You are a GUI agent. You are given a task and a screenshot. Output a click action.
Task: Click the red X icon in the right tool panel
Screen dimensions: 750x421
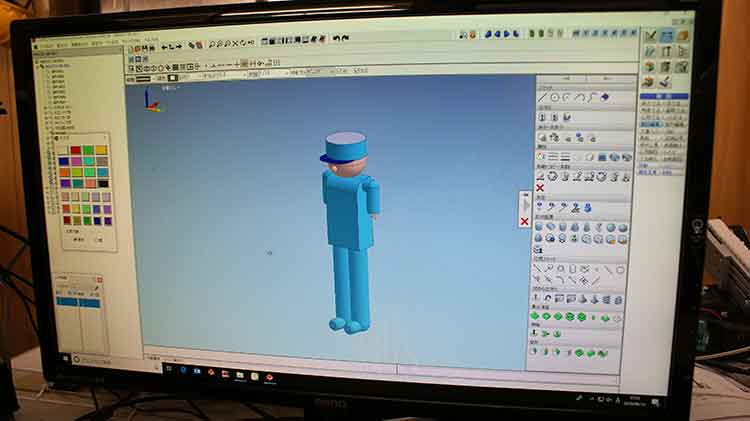click(540, 188)
